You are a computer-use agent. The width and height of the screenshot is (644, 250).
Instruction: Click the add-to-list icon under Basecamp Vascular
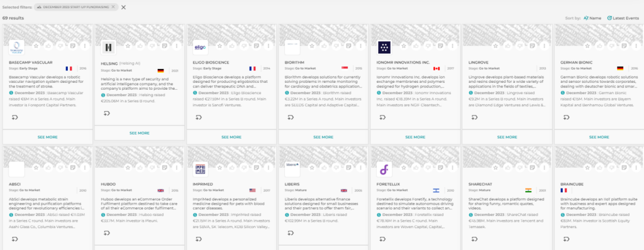tap(14, 117)
